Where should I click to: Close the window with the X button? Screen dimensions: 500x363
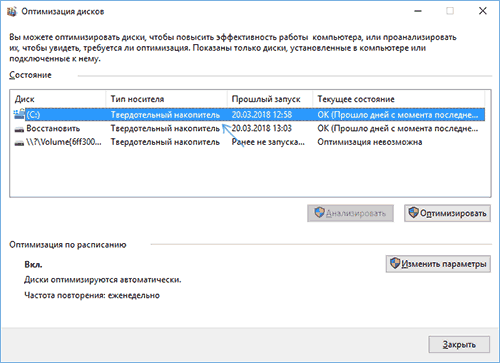click(483, 11)
